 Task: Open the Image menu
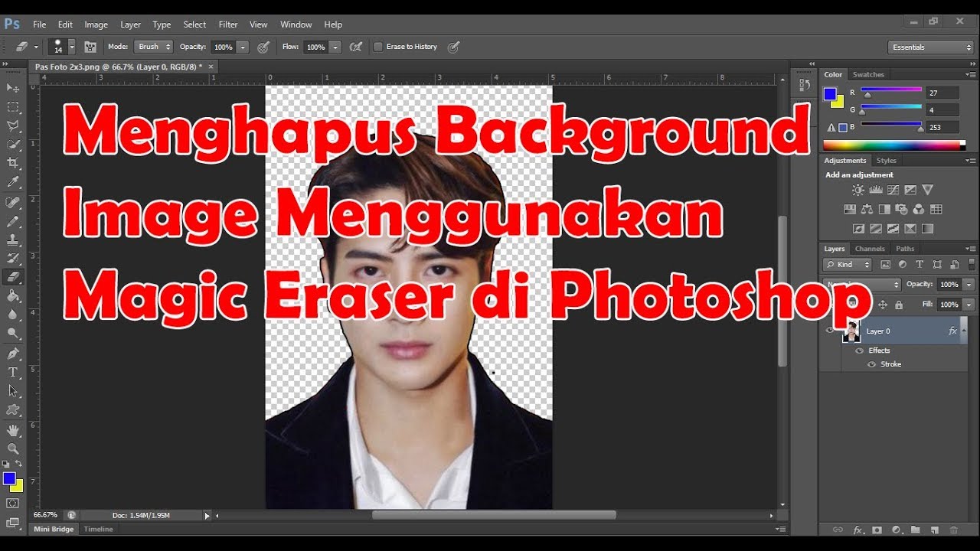96,24
